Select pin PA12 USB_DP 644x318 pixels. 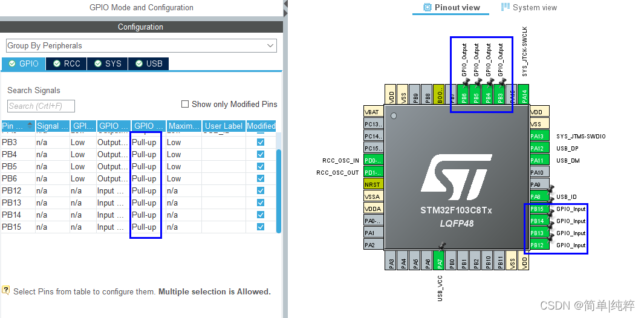point(539,148)
